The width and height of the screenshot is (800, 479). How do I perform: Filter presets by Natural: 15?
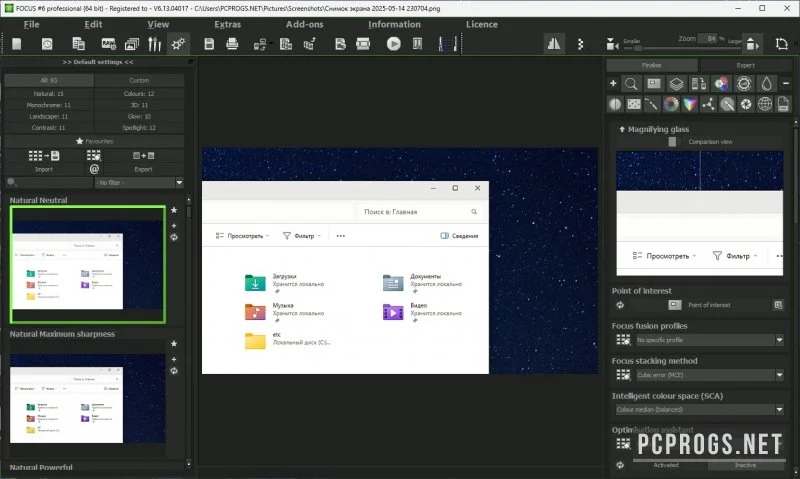tap(49, 94)
